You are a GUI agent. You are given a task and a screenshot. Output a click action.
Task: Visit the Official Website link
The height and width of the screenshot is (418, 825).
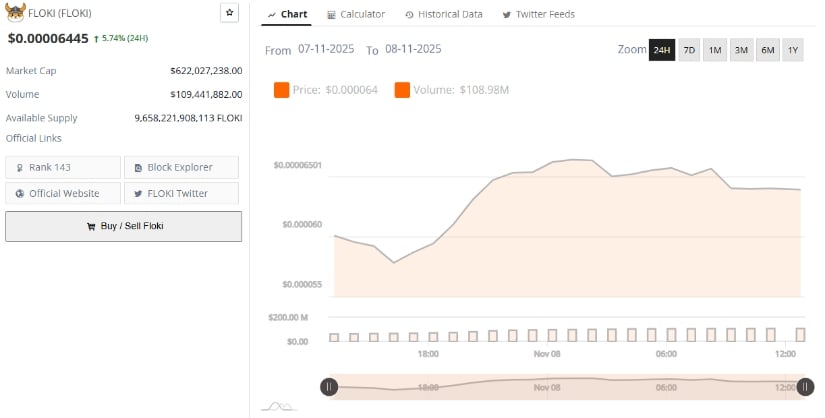(x=63, y=193)
